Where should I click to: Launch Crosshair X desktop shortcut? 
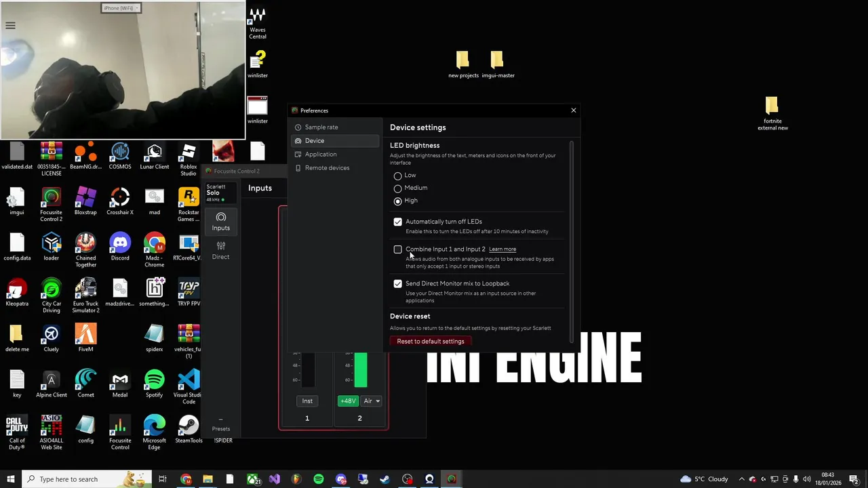pyautogui.click(x=120, y=202)
